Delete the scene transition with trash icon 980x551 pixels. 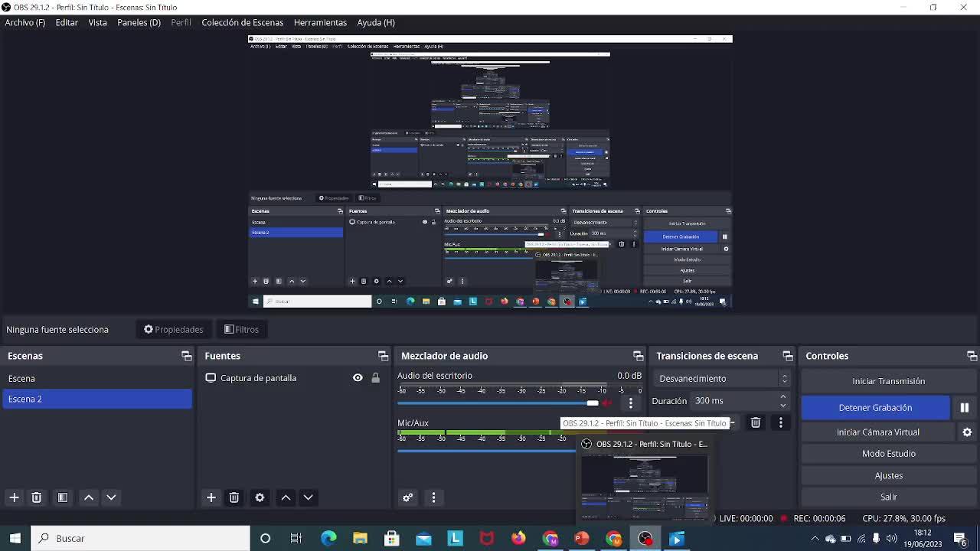click(x=756, y=422)
